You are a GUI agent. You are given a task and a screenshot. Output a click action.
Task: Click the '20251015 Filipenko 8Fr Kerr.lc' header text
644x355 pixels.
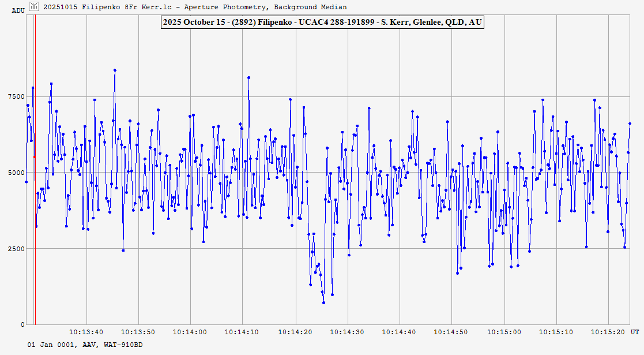click(x=195, y=7)
